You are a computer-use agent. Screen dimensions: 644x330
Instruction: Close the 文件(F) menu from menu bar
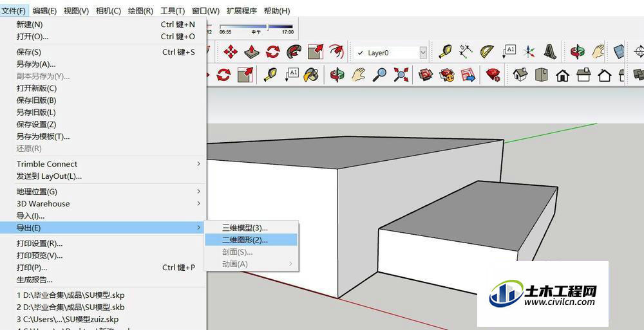pyautogui.click(x=14, y=11)
